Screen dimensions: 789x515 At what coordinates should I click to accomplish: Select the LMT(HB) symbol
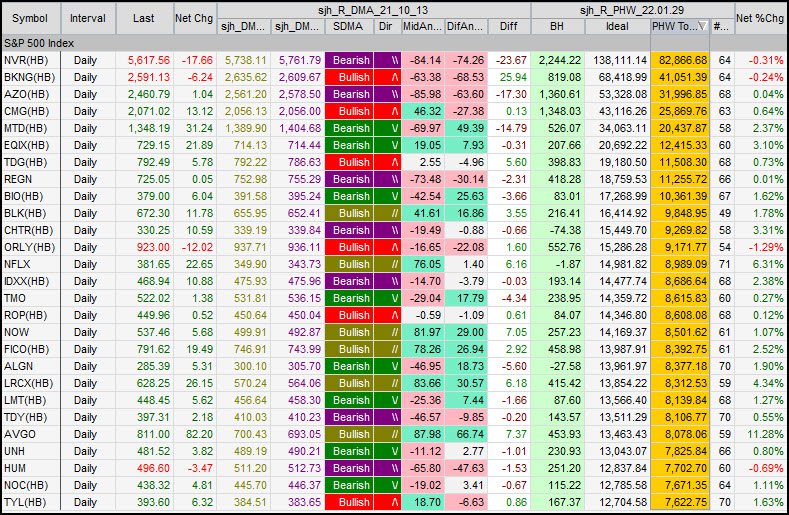pyautogui.click(x=25, y=400)
